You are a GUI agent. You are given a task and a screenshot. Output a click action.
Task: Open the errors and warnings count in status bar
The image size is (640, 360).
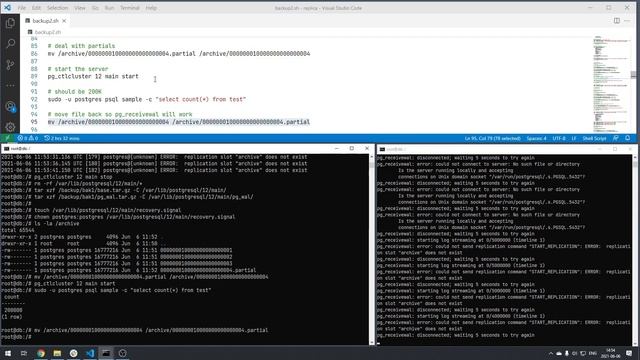(x=28, y=138)
